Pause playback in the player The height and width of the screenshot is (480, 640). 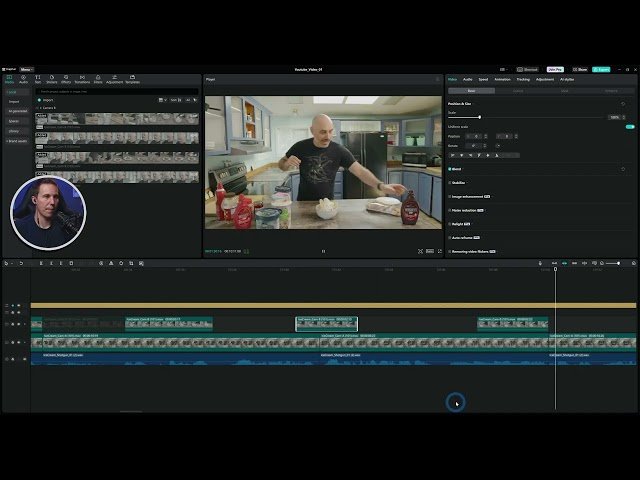point(323,251)
